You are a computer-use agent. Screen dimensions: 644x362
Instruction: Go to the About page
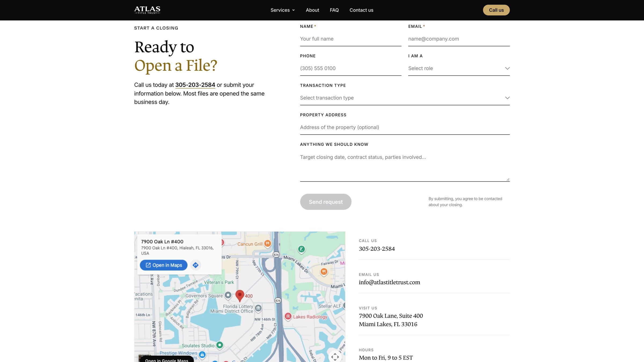(312, 10)
